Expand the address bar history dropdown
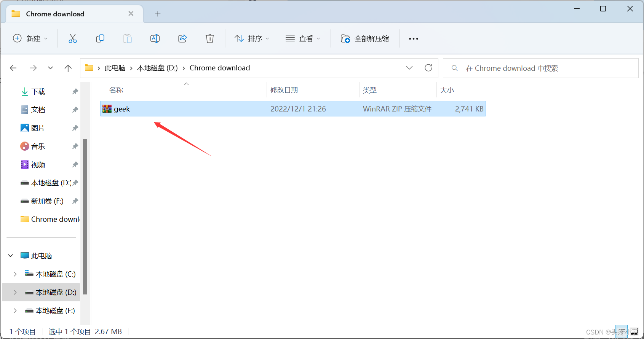The height and width of the screenshot is (339, 644). 409,68
